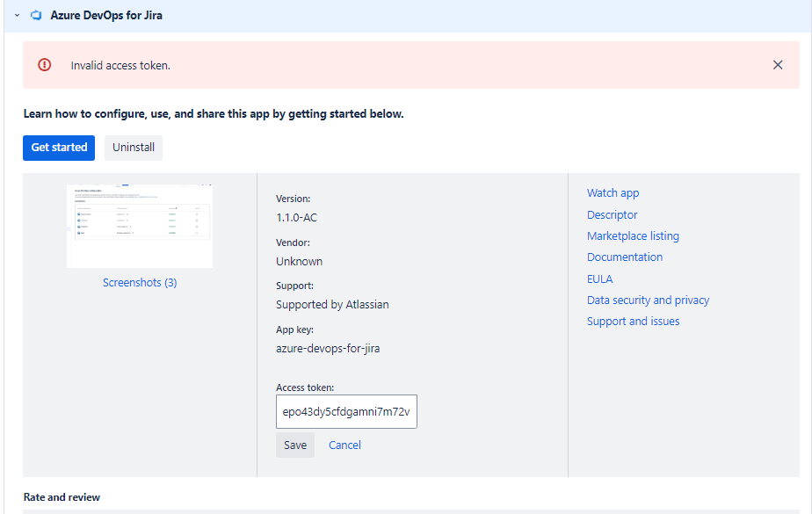This screenshot has height=514, width=812.
Task: Open the Watch app link
Action: click(613, 192)
